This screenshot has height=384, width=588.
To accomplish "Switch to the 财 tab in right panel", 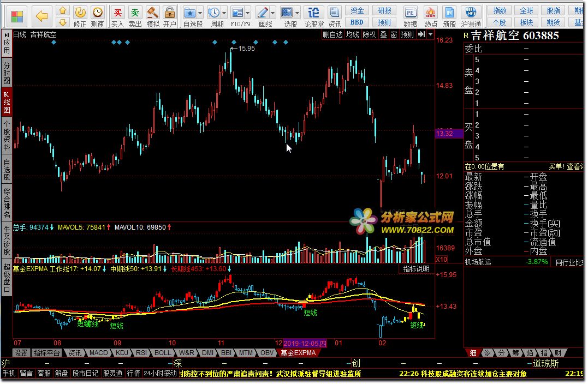I will [559, 353].
